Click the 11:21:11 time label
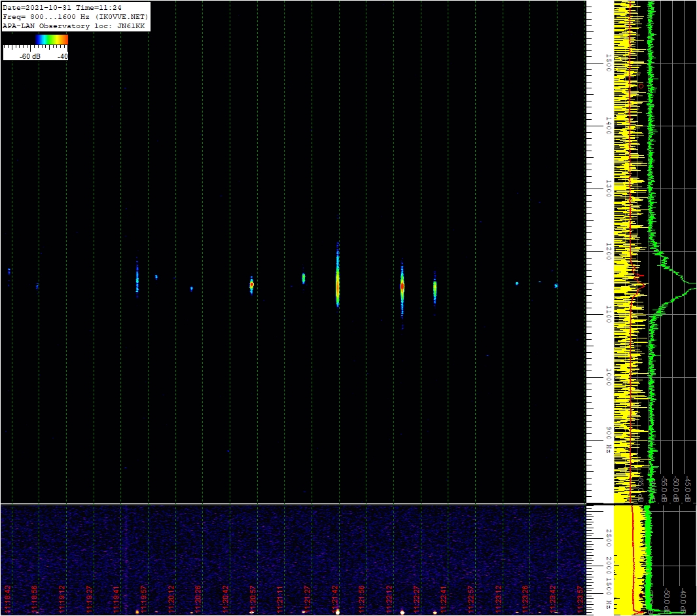This screenshot has height=616, width=697. click(x=280, y=599)
